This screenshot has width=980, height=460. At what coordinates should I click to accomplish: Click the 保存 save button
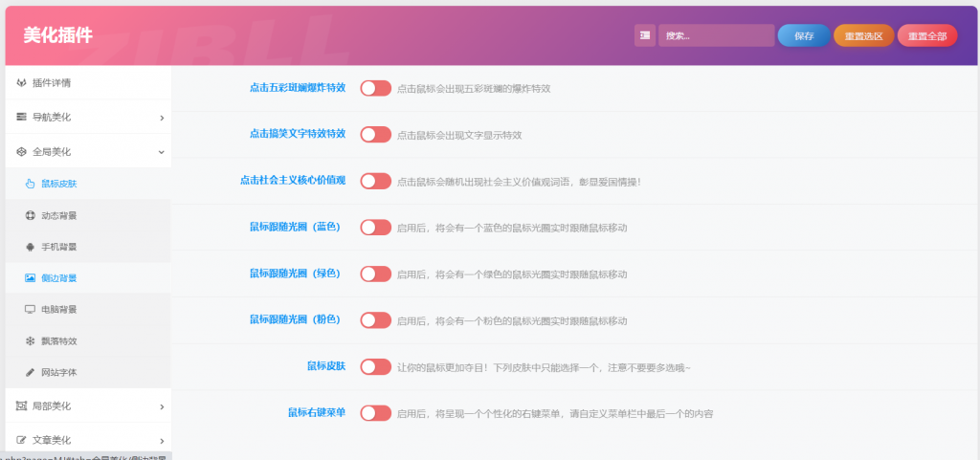tap(804, 35)
